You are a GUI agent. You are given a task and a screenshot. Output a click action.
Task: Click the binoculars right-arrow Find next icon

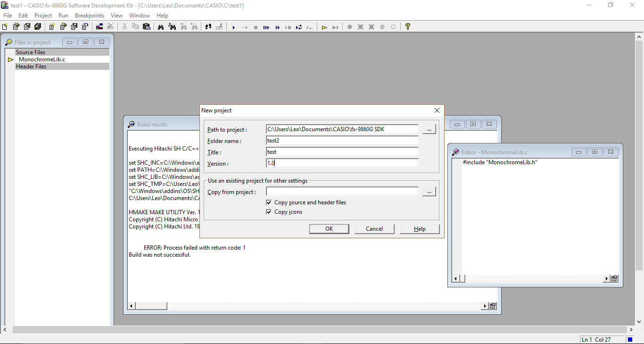pos(183,27)
